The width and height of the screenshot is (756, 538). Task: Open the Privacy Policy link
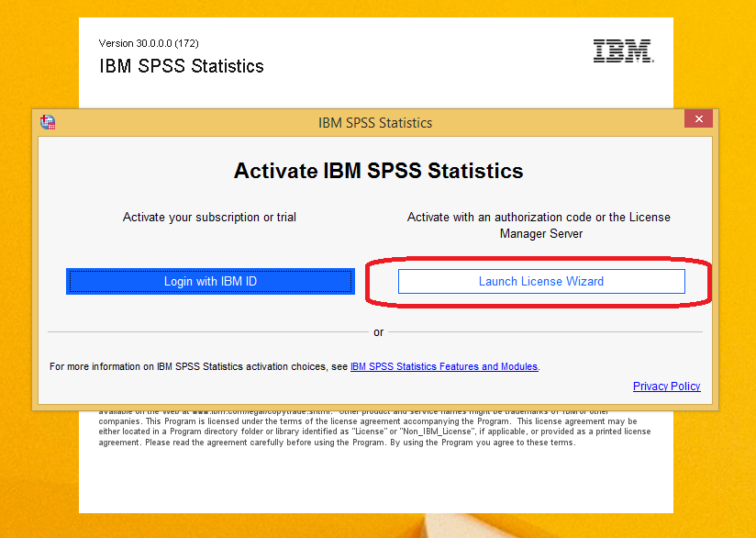coord(666,387)
